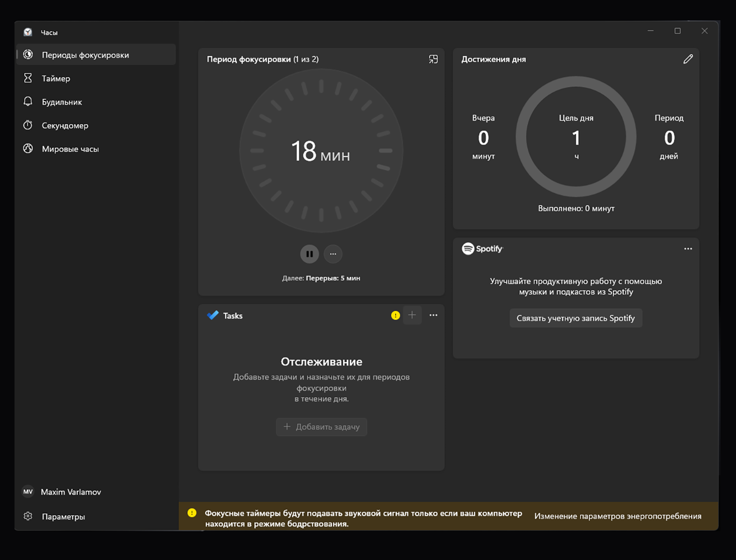736x560 pixels.
Task: Click the 18 мин timer dial
Action: click(x=322, y=151)
